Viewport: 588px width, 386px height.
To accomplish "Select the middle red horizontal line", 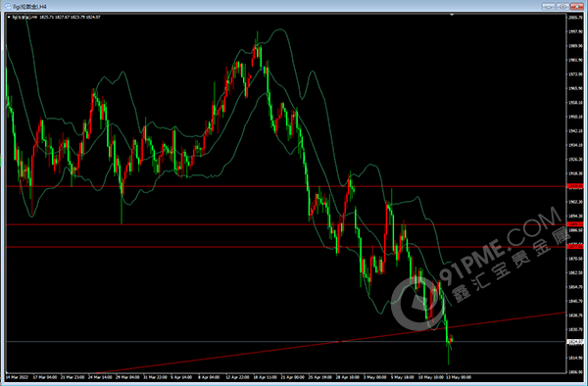I will point(285,224).
